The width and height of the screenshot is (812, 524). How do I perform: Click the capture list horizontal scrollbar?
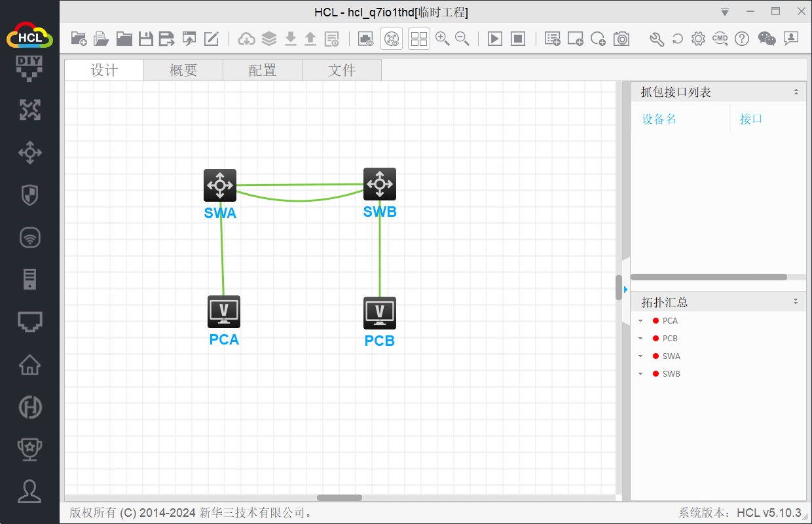[709, 277]
